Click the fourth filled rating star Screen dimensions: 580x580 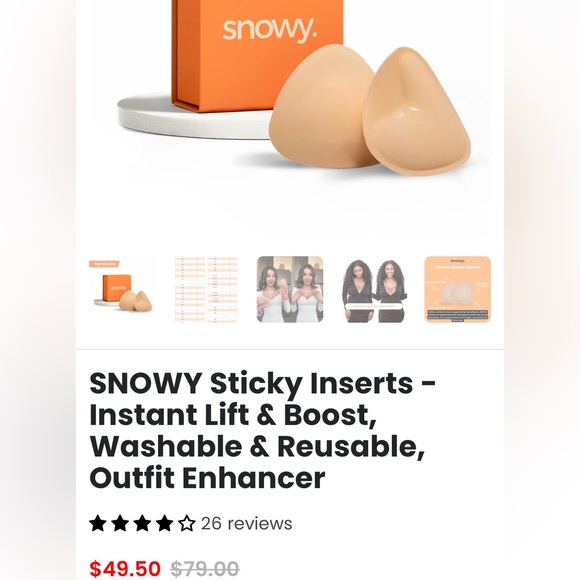click(x=165, y=523)
